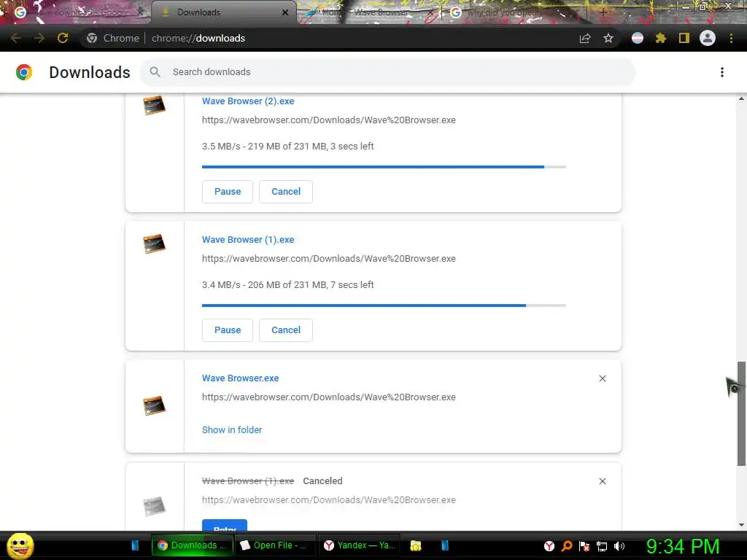The image size is (747, 560).
Task: Click URL under Wave Browser.exe entry
Action: point(329,397)
